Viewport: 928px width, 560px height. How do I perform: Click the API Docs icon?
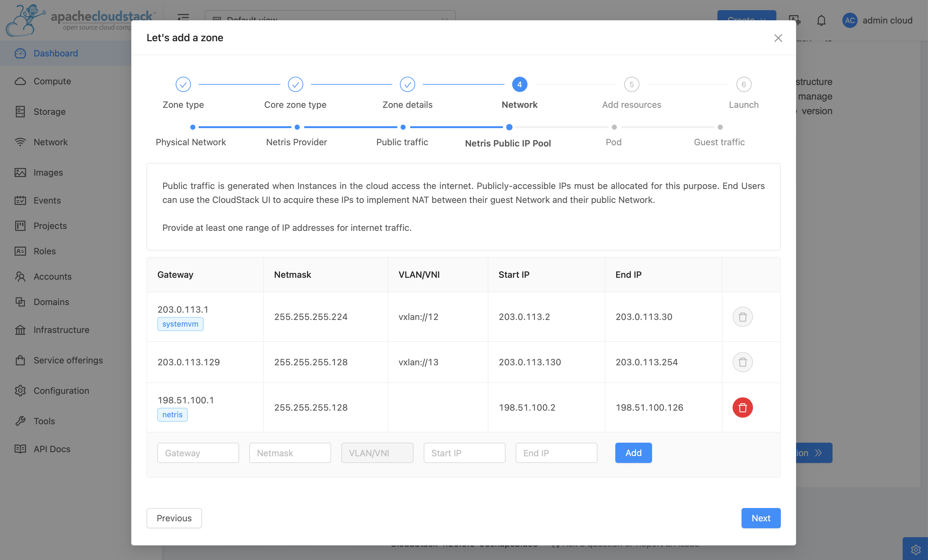(20, 449)
